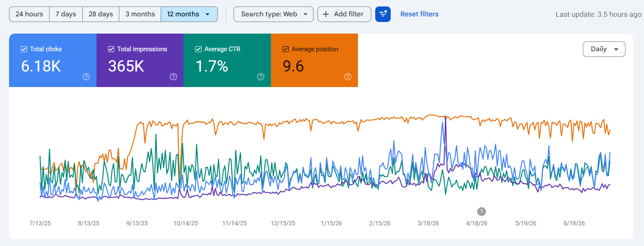Click the Last update: 3.5 hours ago text
Viewport: 644px width, 246px height.
[x=598, y=14]
